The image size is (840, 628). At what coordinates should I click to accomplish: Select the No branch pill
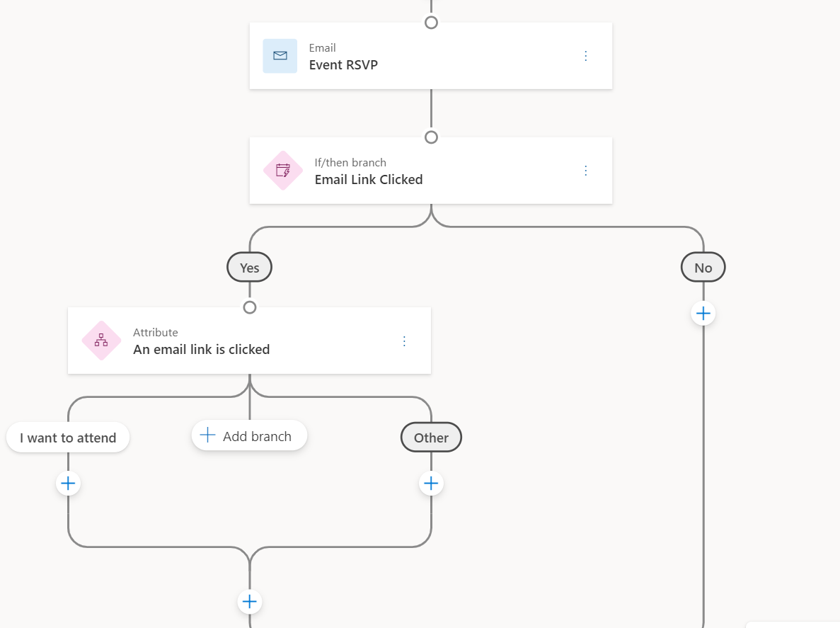tap(703, 267)
